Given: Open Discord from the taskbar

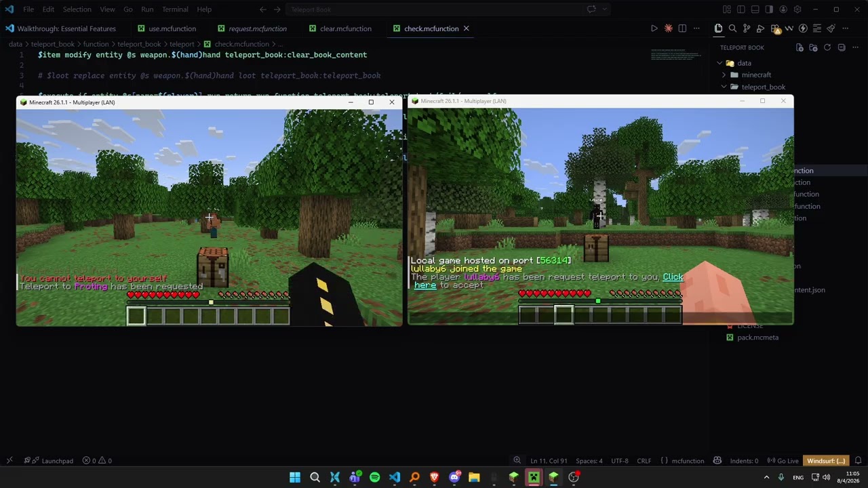Looking at the screenshot, I should 454,477.
